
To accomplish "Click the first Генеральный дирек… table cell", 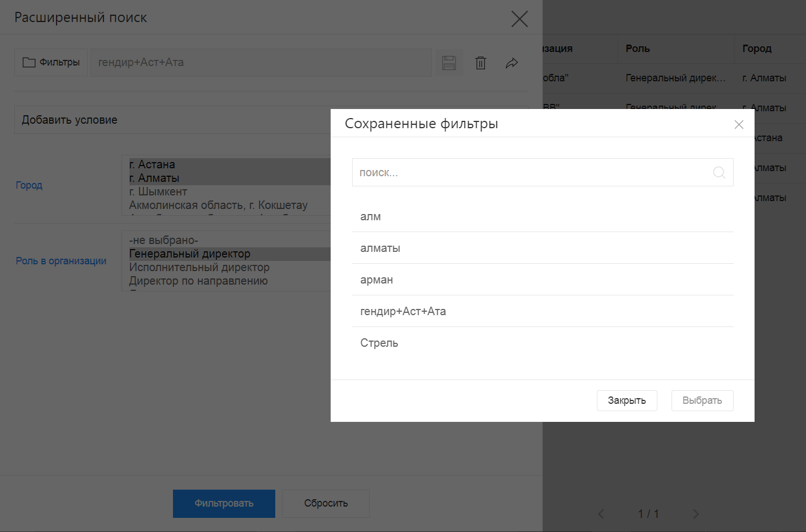I will (x=675, y=78).
